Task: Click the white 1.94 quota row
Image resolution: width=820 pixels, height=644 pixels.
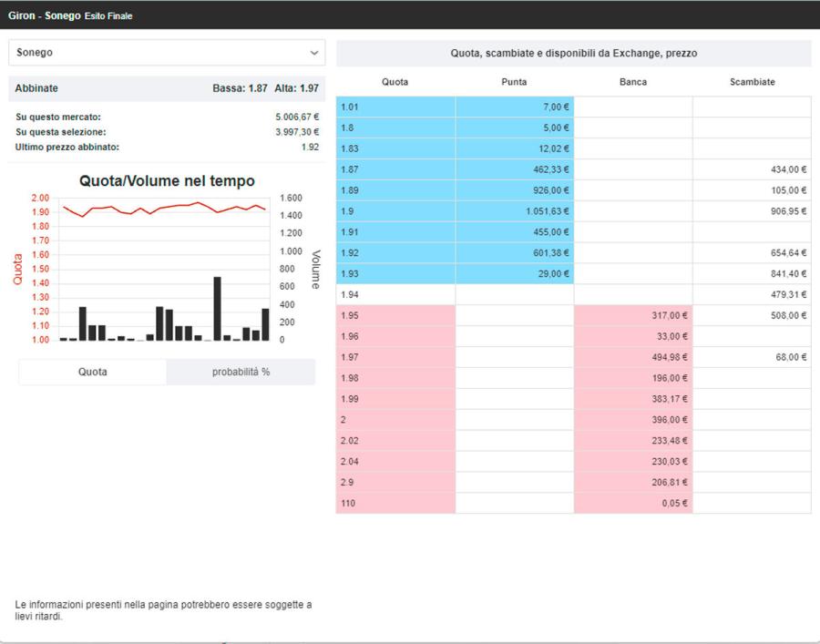Action: pyautogui.click(x=395, y=295)
